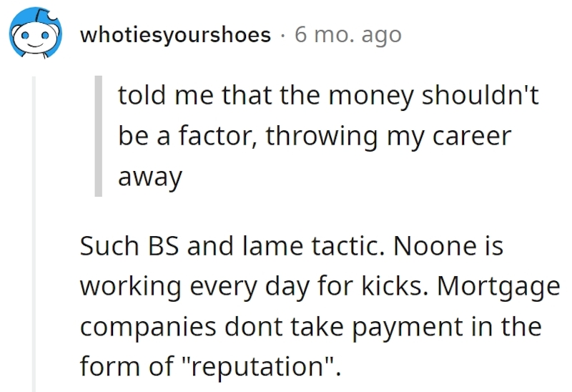Click the word "Mortgage" in the comment
This screenshot has width=572, height=392.
tap(498, 287)
